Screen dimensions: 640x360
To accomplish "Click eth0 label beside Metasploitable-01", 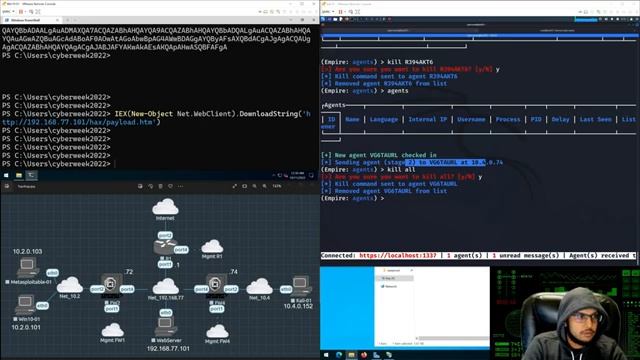I will (x=52, y=273).
